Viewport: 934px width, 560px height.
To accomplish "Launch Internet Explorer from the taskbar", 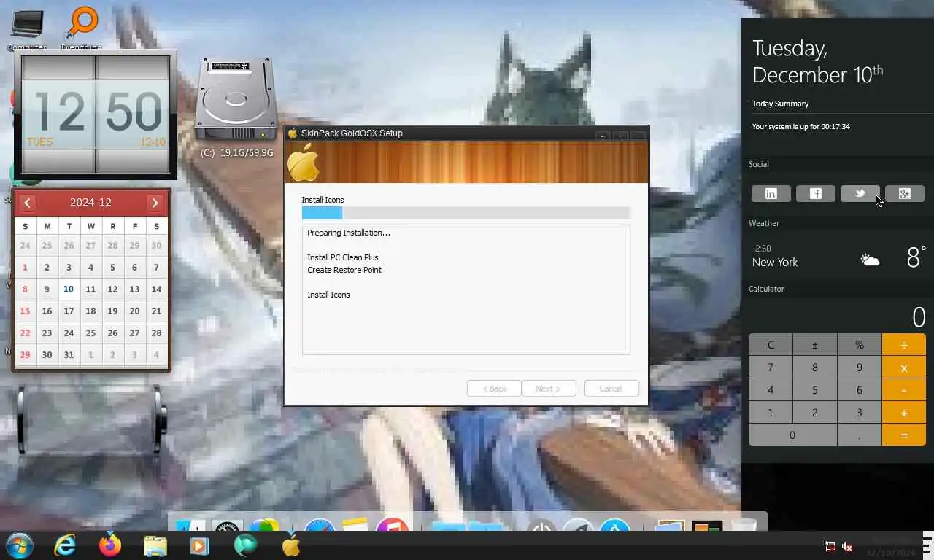I will coord(65,545).
